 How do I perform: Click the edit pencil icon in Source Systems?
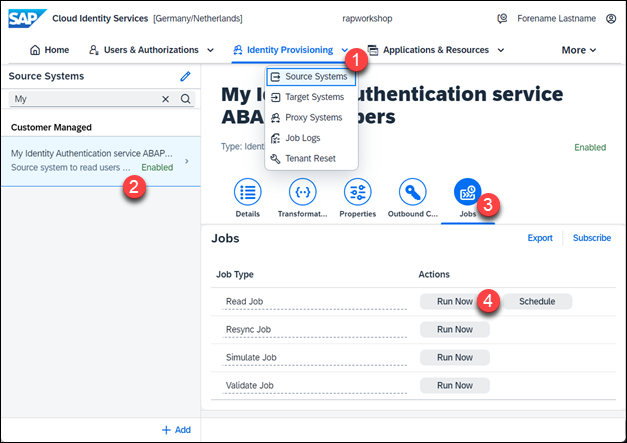point(185,76)
